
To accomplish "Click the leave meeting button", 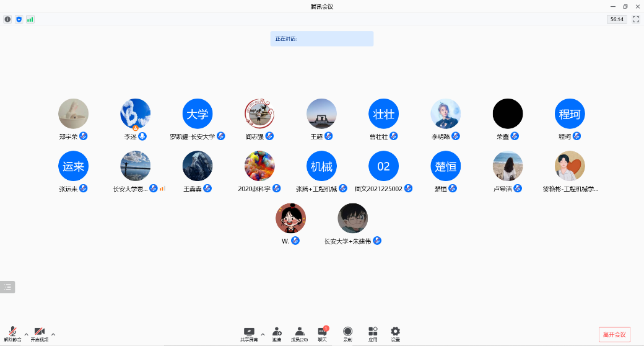I will coord(614,334).
